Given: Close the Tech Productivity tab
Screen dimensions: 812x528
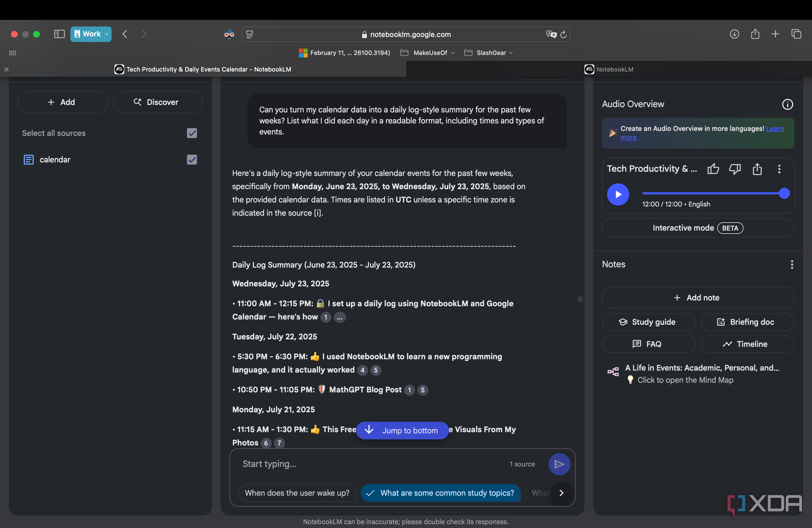Looking at the screenshot, I should pyautogui.click(x=6, y=69).
